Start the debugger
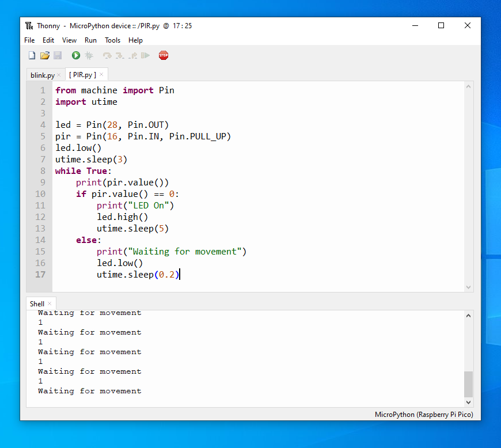Screen dimensions: 501x448 point(89,55)
